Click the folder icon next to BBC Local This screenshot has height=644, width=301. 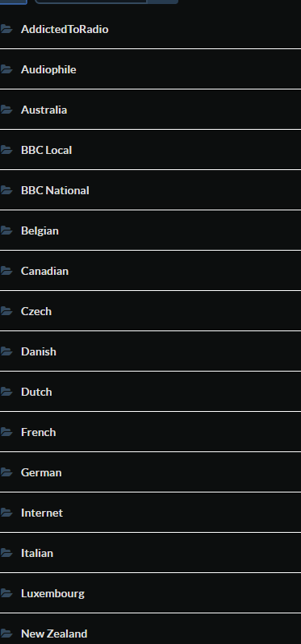[x=6, y=149]
